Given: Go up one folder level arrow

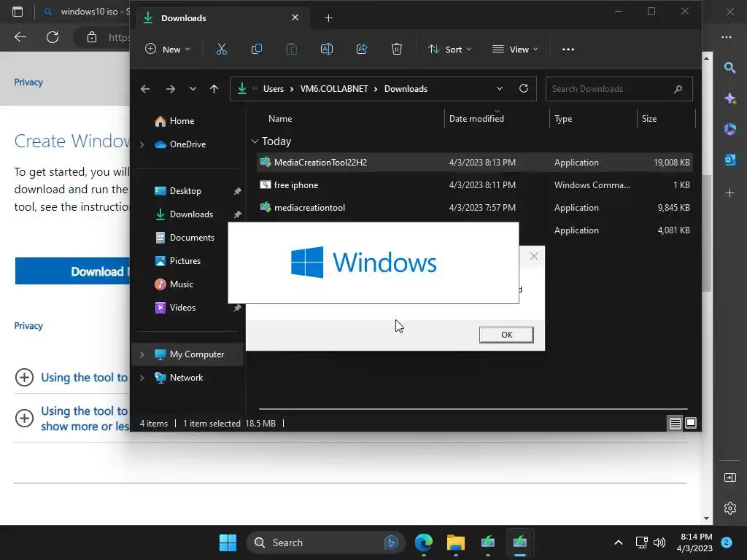Looking at the screenshot, I should (214, 88).
